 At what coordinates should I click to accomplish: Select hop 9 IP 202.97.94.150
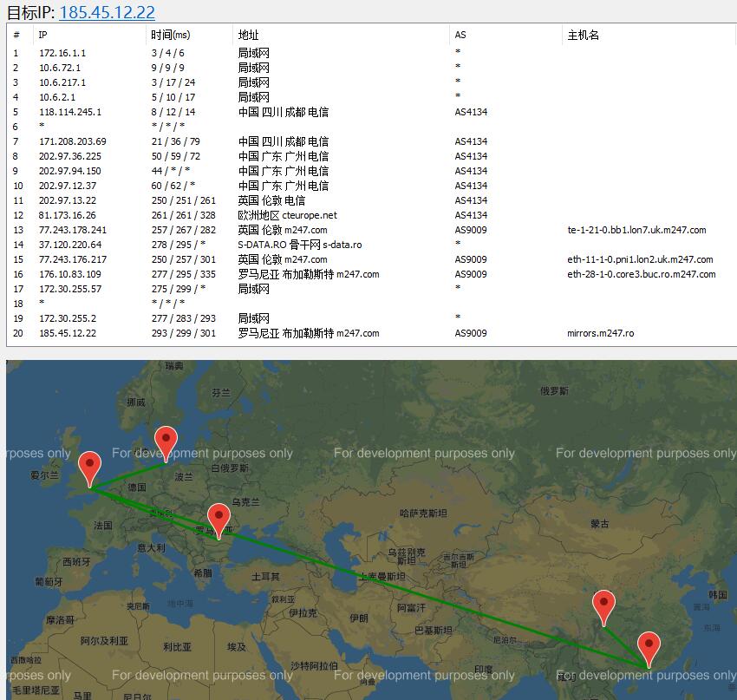tap(70, 171)
